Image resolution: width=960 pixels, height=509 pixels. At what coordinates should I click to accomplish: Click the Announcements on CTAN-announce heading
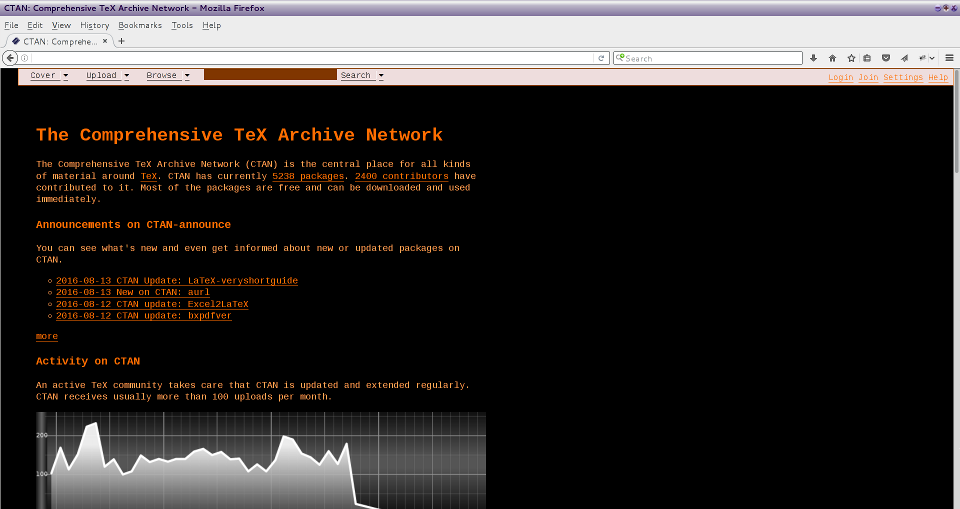pyautogui.click(x=133, y=225)
